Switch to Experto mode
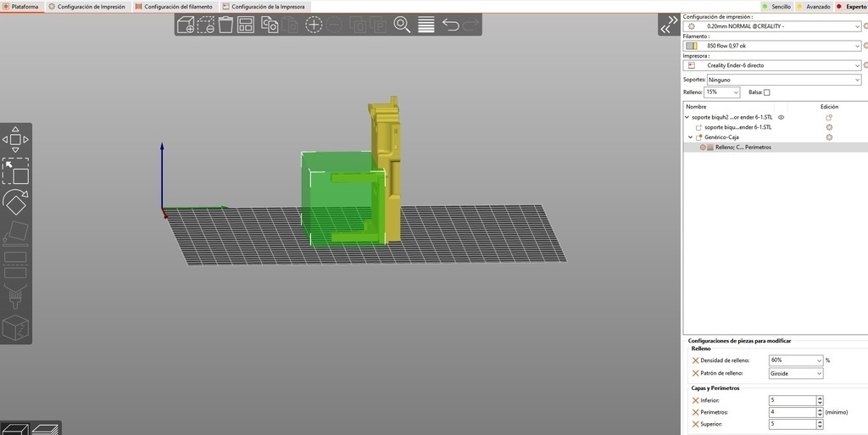Image resolution: width=868 pixels, height=435 pixels. [x=851, y=7]
